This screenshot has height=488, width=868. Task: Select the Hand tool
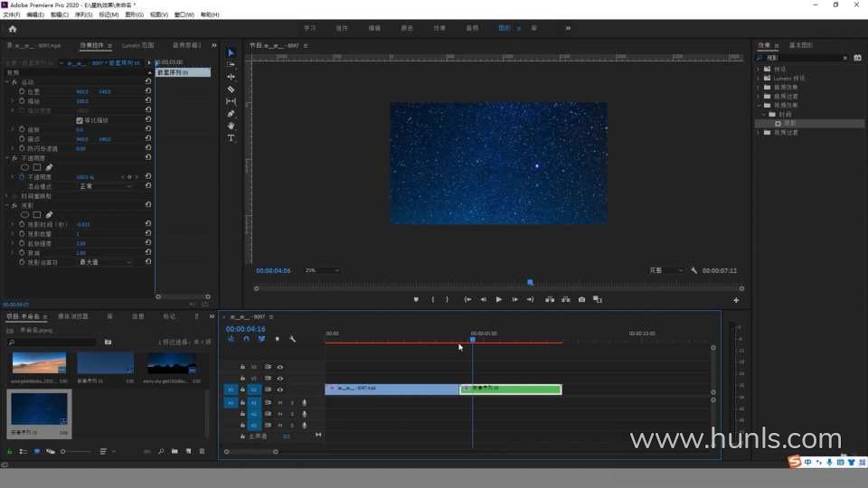tap(231, 126)
